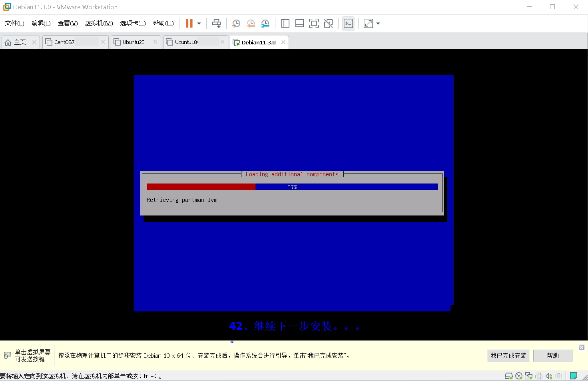Close the CentOS7 tab
This screenshot has width=588, height=381.
tap(103, 42)
